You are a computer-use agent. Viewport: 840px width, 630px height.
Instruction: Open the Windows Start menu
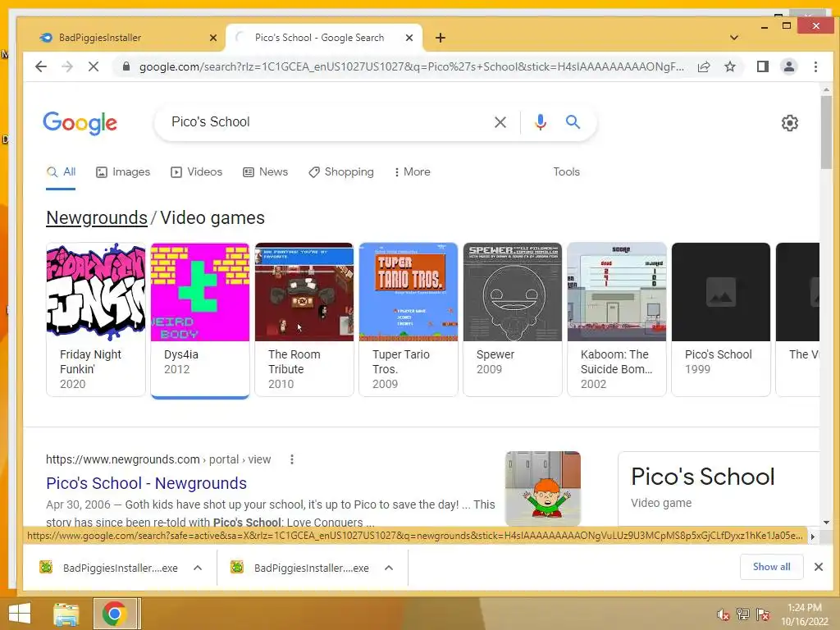tap(20, 614)
